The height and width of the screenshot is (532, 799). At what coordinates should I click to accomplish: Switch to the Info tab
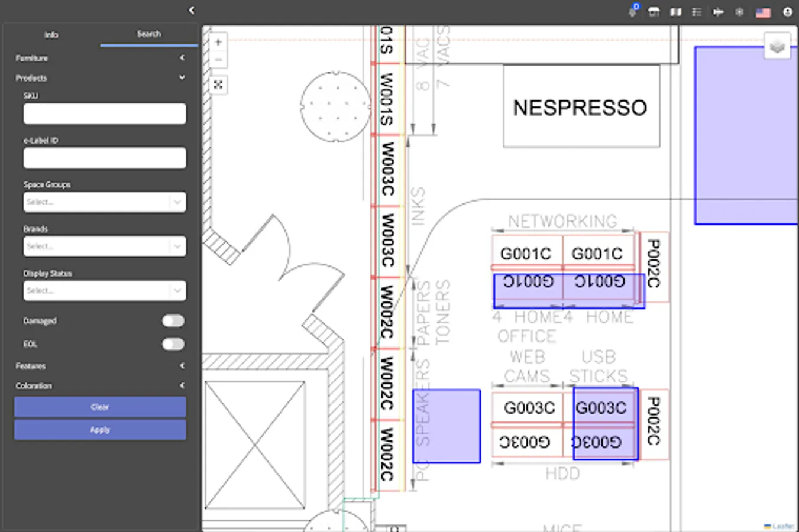(51, 35)
